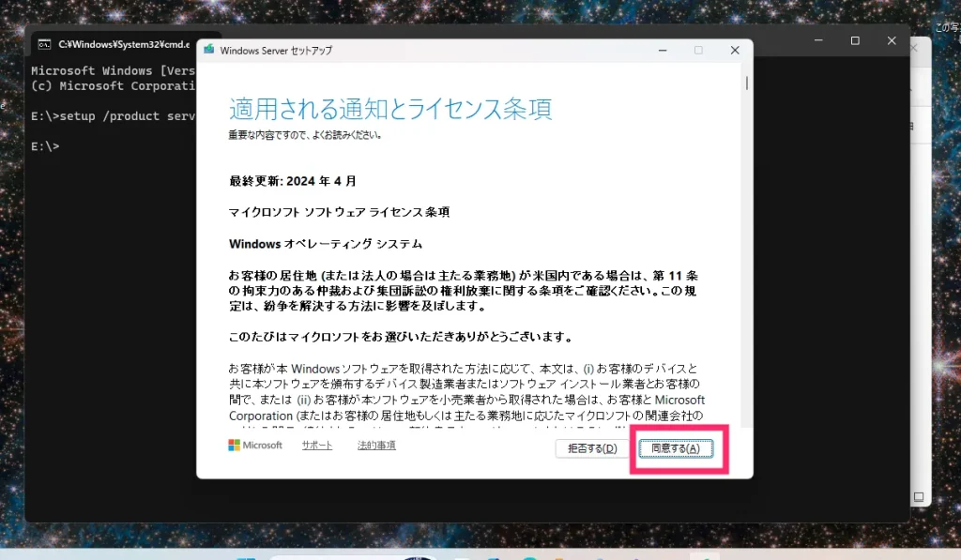Image resolution: width=961 pixels, height=560 pixels.
Task: Click the 適用される通知とライセンス条項 heading
Action: [x=390, y=109]
